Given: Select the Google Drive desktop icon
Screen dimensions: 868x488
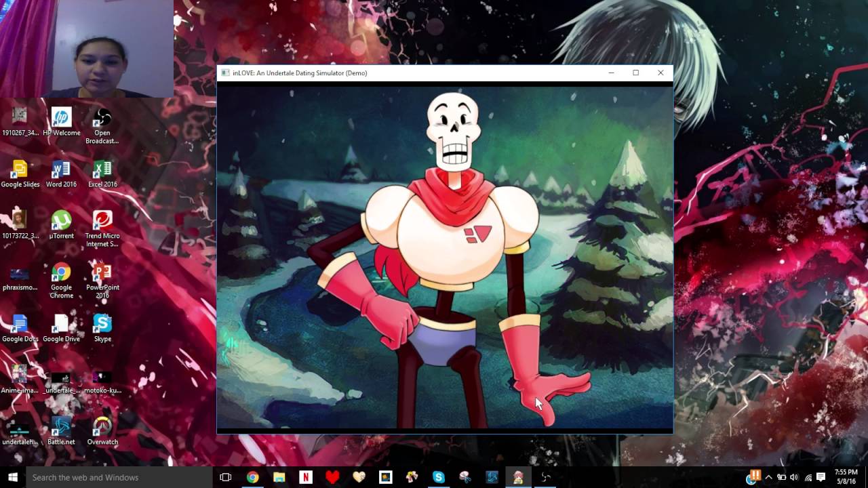Looking at the screenshot, I should click(x=61, y=328).
